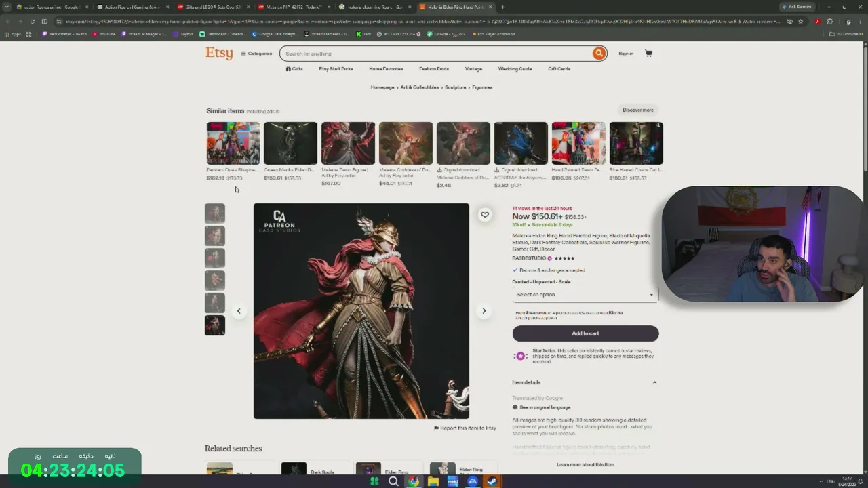868x488 pixels.
Task: Open the $2.92 digital download thumbnail
Action: point(521,143)
